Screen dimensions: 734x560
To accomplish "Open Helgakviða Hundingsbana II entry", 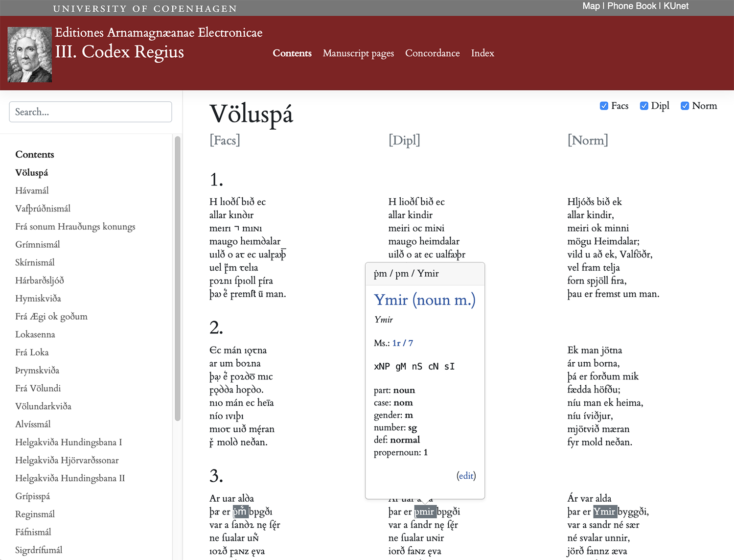I will tap(70, 478).
